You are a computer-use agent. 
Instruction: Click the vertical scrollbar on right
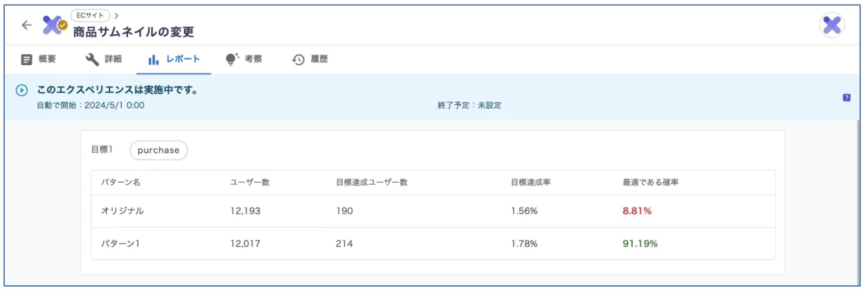(858, 200)
